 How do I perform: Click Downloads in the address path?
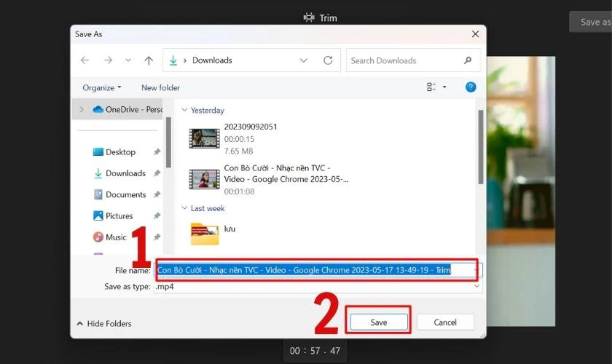click(x=212, y=60)
